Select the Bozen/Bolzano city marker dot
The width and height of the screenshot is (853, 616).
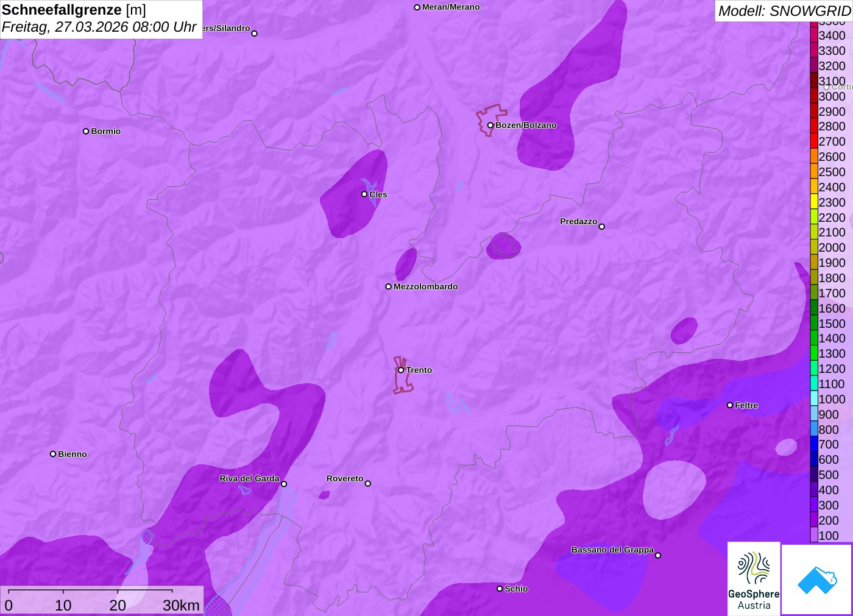[x=490, y=126]
